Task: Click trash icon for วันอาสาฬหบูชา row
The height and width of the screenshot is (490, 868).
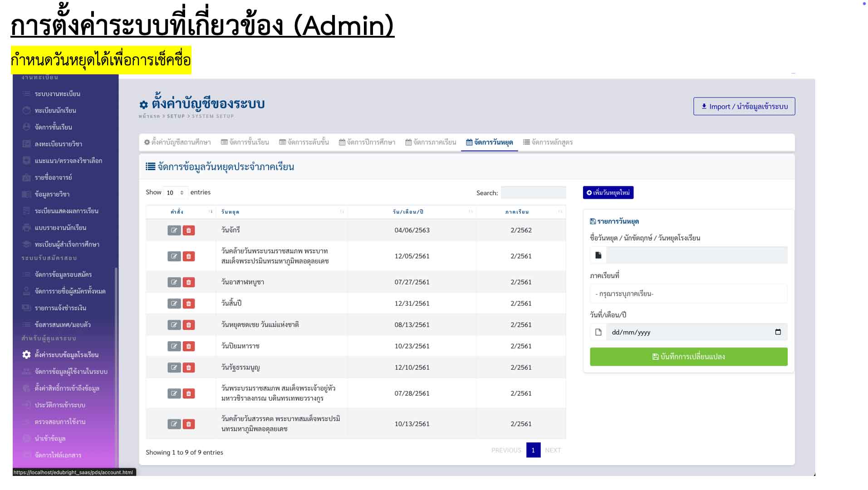Action: pos(189,282)
